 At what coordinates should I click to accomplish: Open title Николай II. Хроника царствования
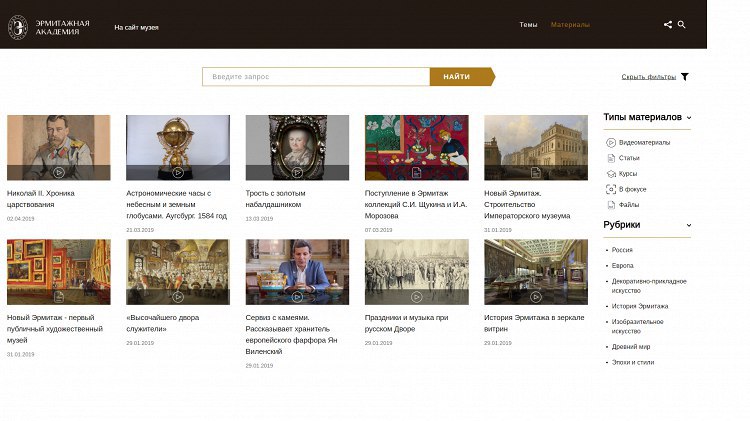click(41, 199)
